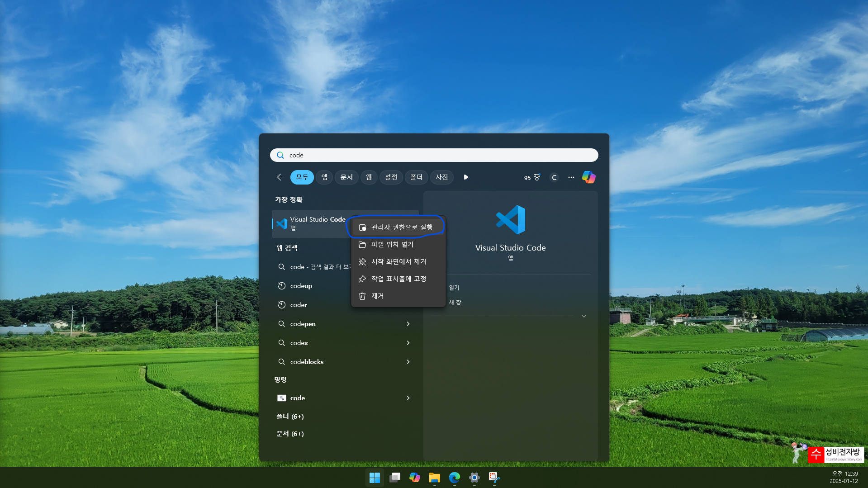Choose '관리자 권한으로 실행' from the context menu

pos(398,227)
